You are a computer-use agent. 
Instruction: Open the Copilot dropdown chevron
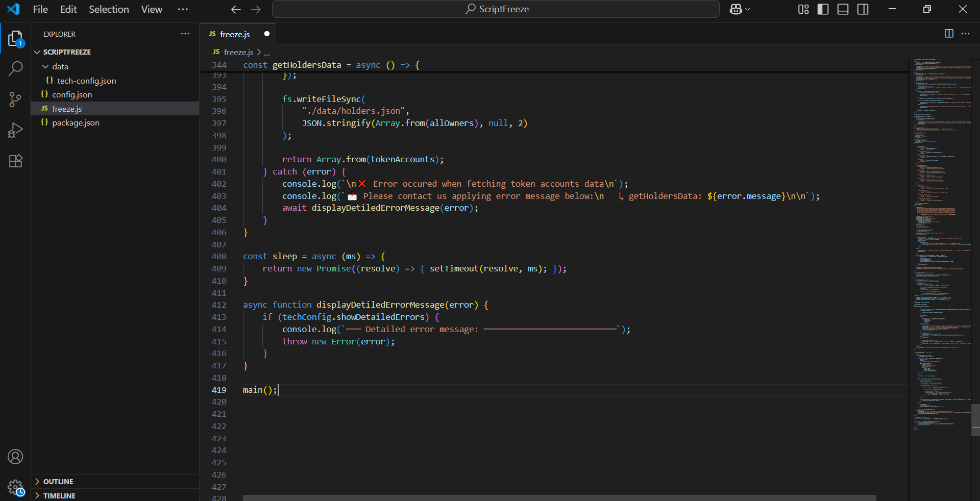tap(748, 9)
